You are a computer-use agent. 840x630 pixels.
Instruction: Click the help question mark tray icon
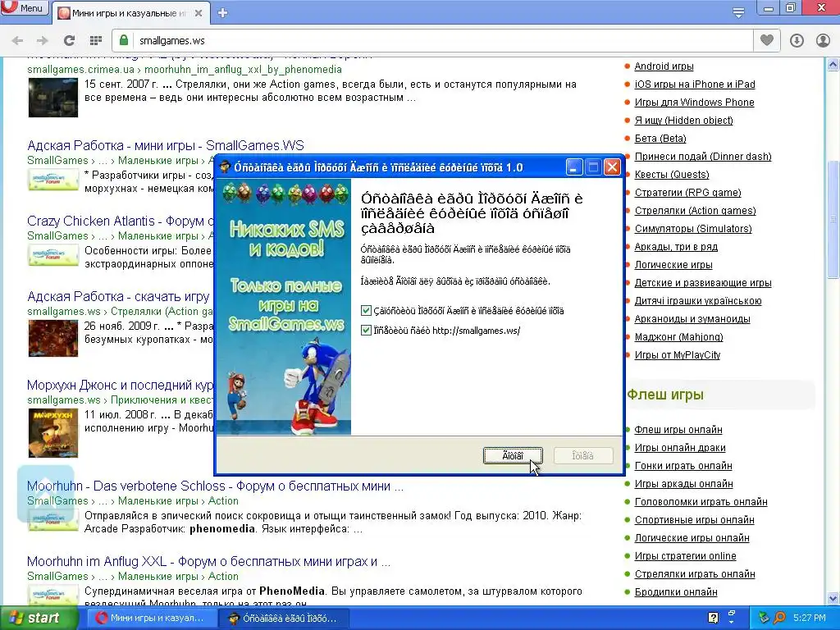(713, 619)
